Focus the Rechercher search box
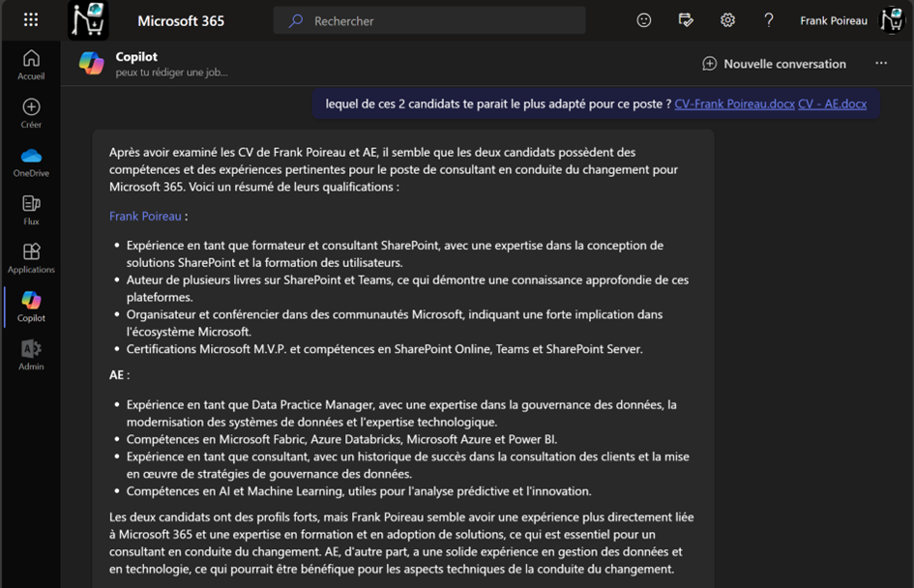Image resolution: width=914 pixels, height=588 pixels. point(429,21)
